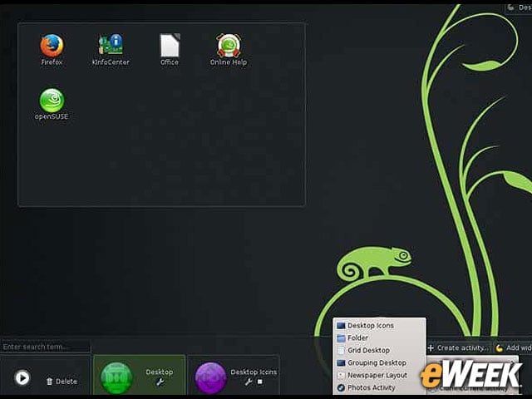Select the purple Desktop Icons activity icon
The height and width of the screenshot is (399, 532).
[x=210, y=377]
